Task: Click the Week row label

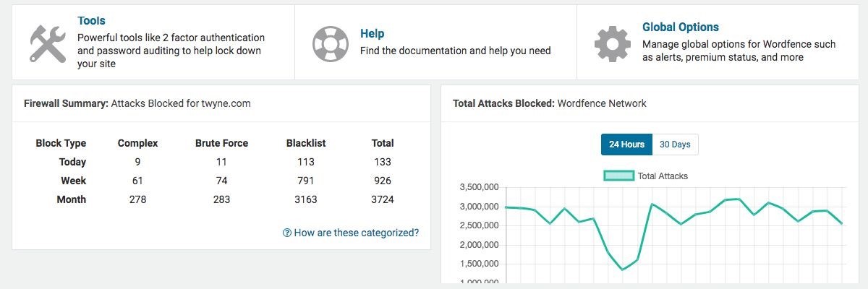Action: tap(74, 181)
